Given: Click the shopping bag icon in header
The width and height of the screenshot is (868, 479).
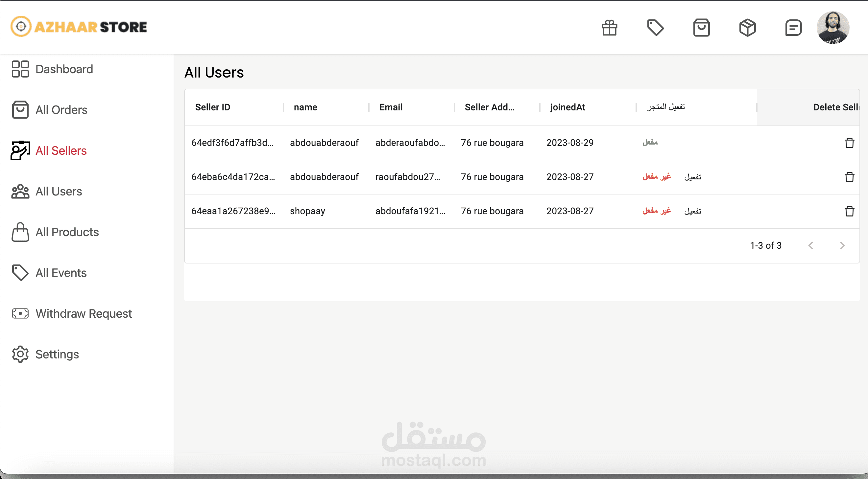Looking at the screenshot, I should (x=701, y=28).
